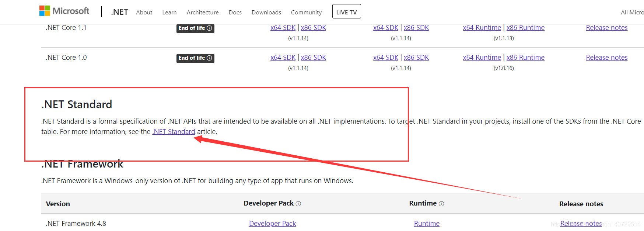Open the .NET Standard article link
The image size is (644, 231).
(174, 132)
